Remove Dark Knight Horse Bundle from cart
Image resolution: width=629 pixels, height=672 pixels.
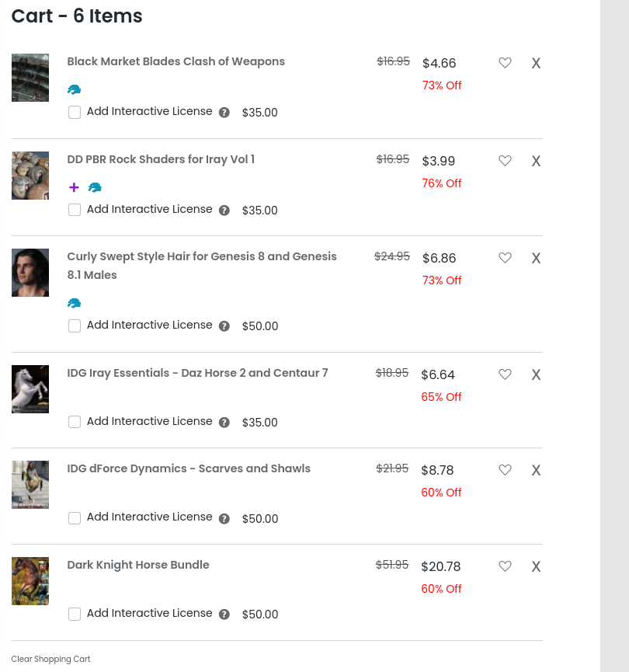[536, 567]
